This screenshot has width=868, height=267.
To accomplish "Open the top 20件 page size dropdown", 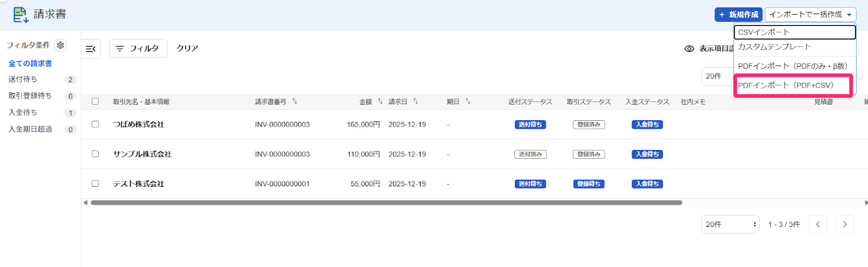I will pyautogui.click(x=717, y=76).
